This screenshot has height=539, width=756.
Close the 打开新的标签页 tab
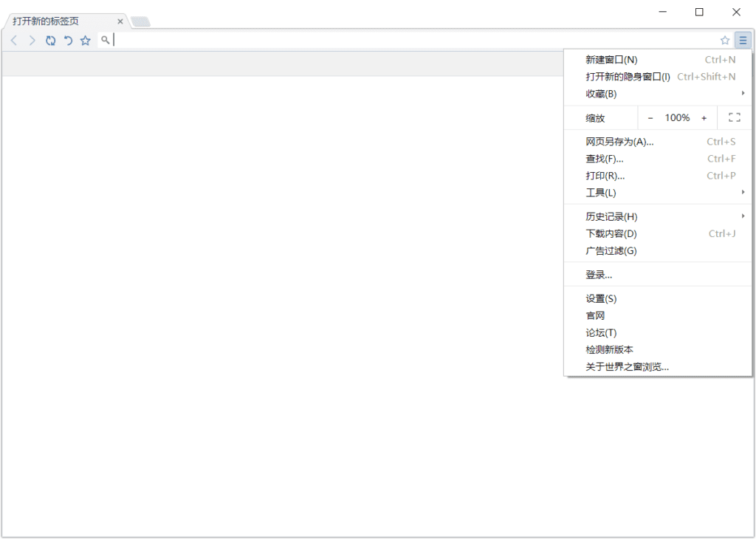click(x=120, y=21)
